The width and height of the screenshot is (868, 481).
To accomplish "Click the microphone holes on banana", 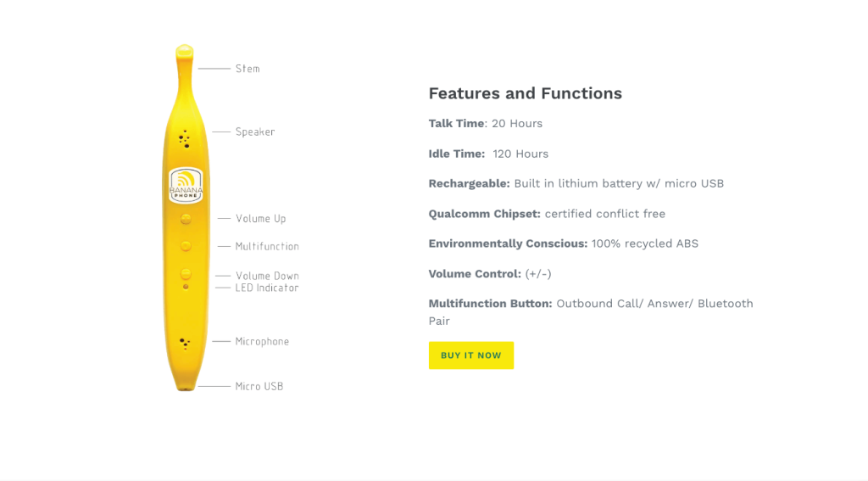I will click(x=185, y=344).
